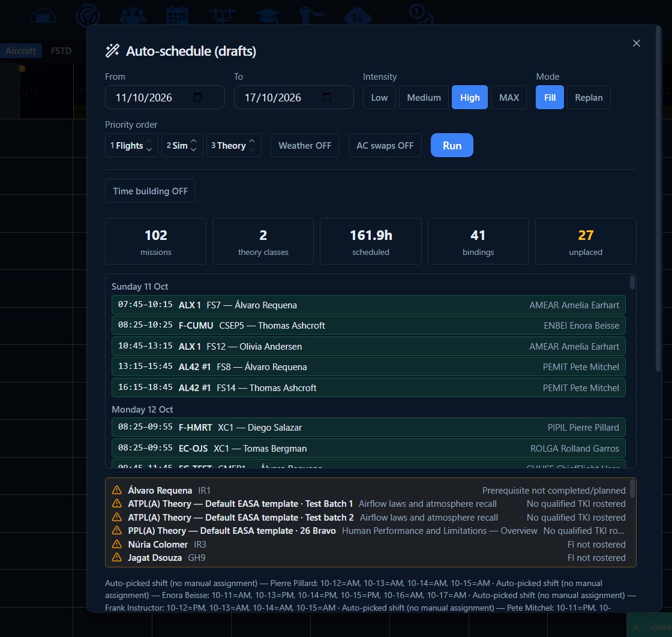
Task: Open the cloud sync icon
Action: (x=358, y=16)
